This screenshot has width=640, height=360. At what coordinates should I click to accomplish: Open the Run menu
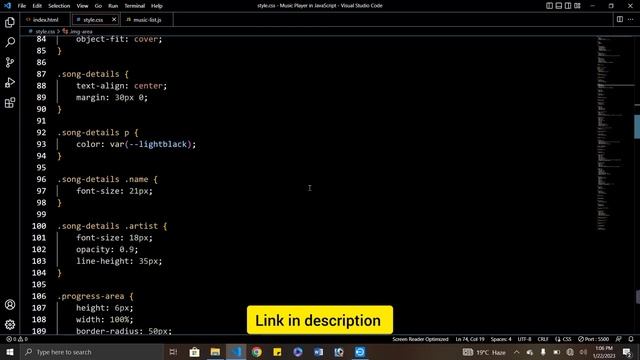click(113, 6)
